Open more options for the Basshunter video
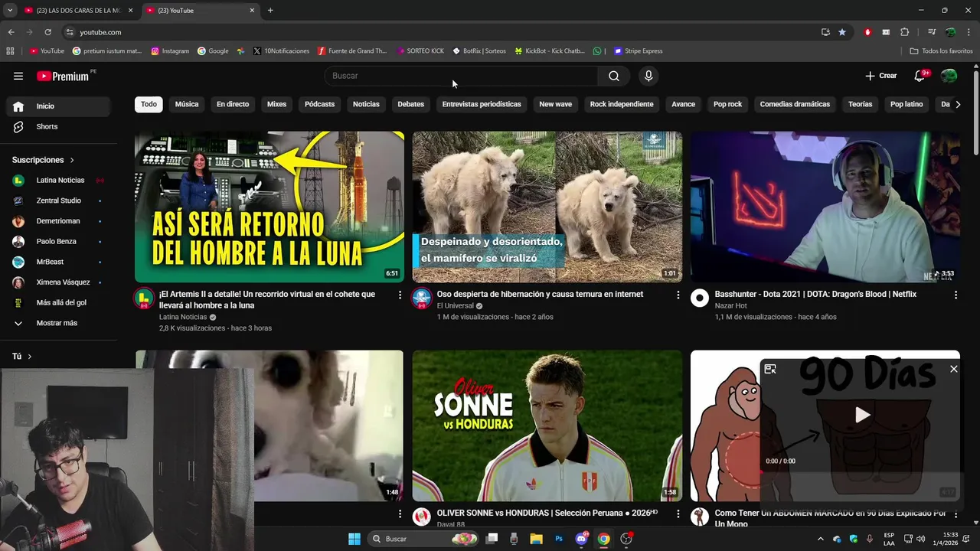 955,295
